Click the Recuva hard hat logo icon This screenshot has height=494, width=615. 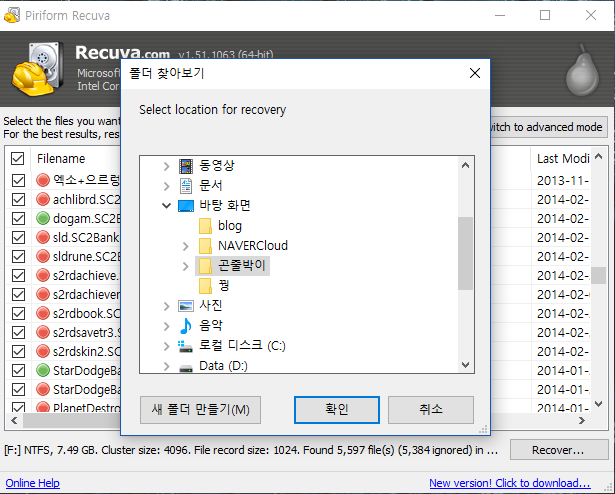(x=38, y=69)
